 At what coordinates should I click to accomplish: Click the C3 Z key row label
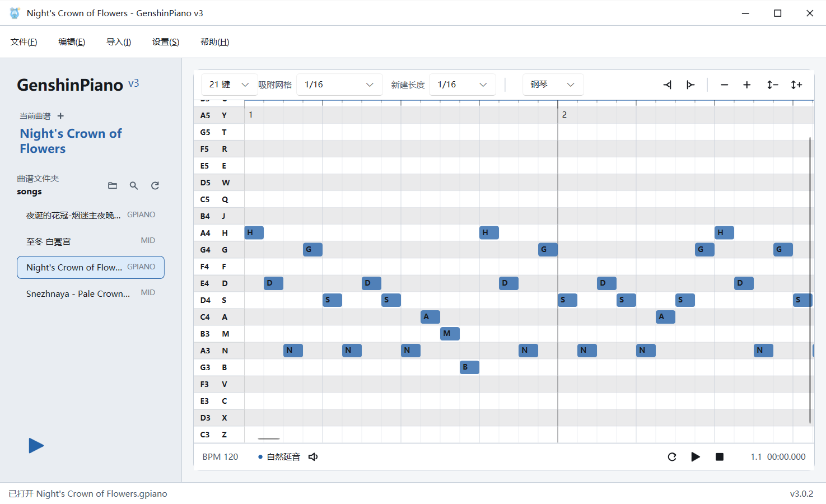point(219,435)
